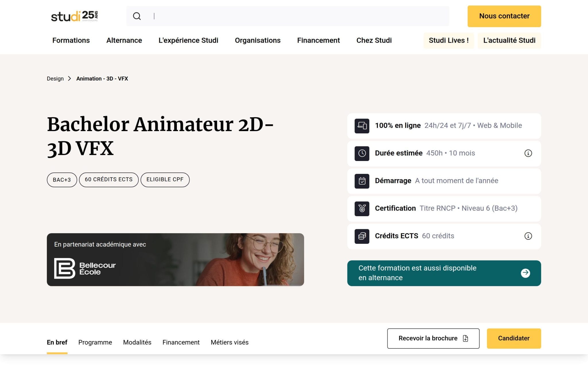Click the Bachelor Animateur 2D-3D VFX heading
588x368 pixels.
pyautogui.click(x=160, y=136)
